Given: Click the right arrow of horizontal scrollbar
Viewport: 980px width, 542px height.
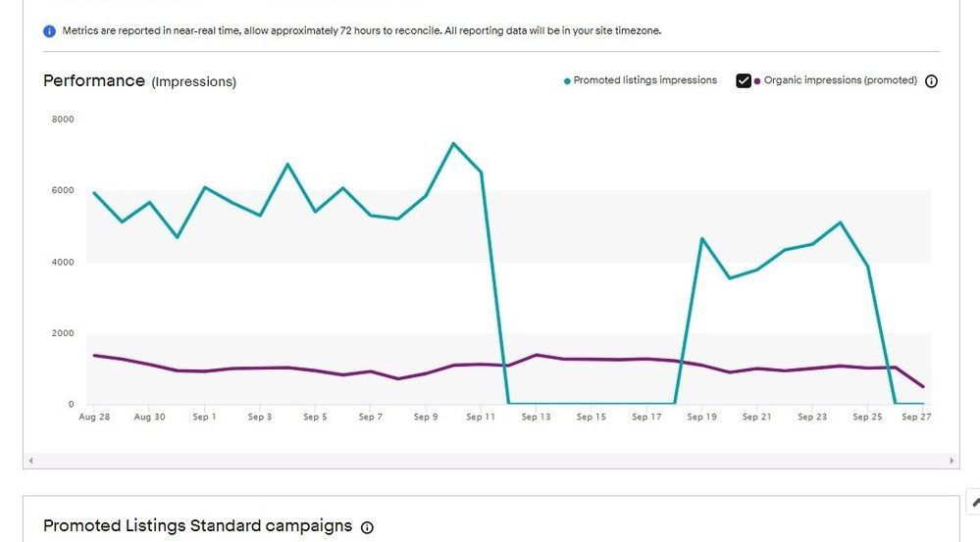Looking at the screenshot, I should [x=952, y=460].
